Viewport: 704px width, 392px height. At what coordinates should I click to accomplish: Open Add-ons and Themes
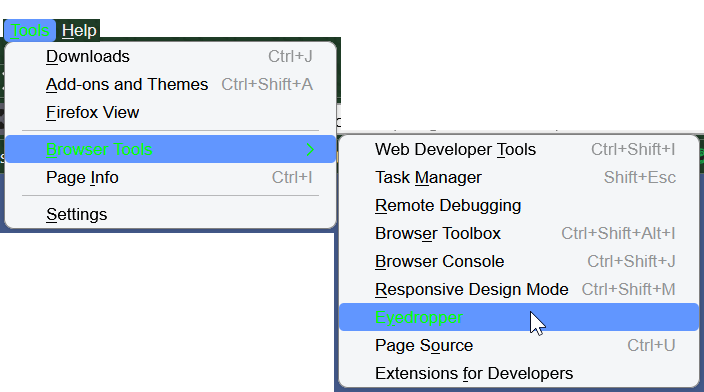click(171, 84)
